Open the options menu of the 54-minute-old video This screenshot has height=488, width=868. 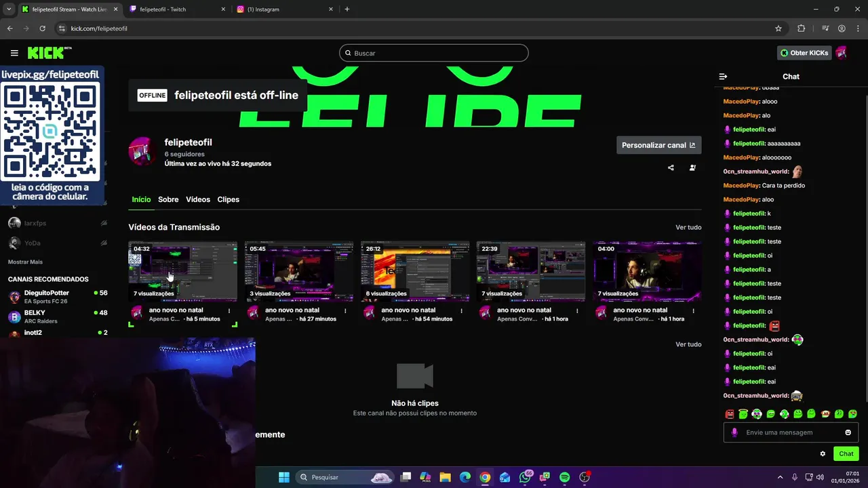tap(461, 310)
